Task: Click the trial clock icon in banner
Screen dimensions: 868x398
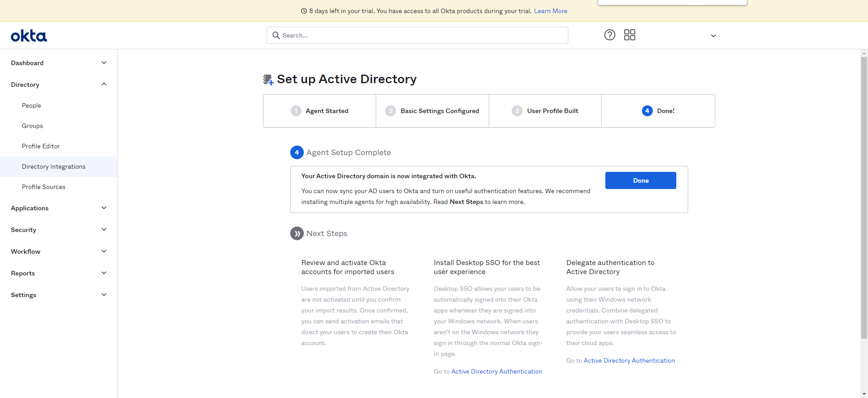Action: tap(304, 11)
